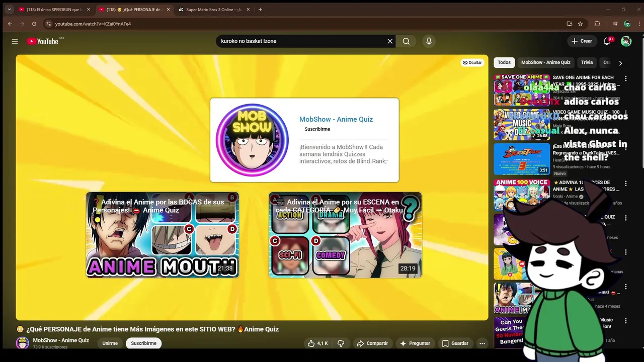Image resolution: width=644 pixels, height=362 pixels.
Task: Bookmark this page with the star
Action: (580, 24)
